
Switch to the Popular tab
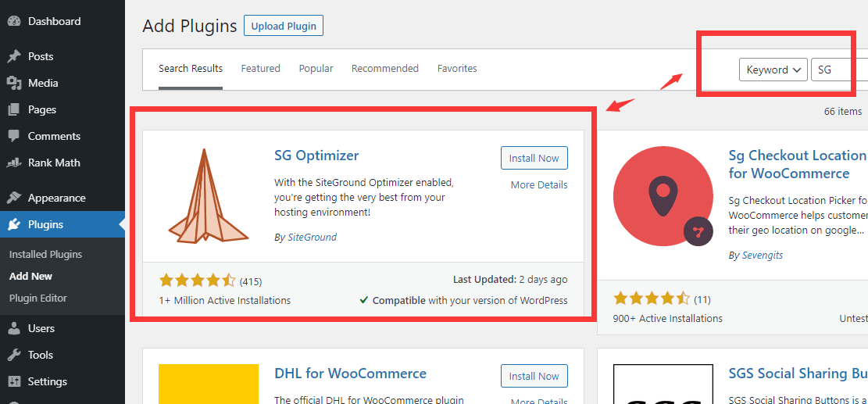point(316,69)
